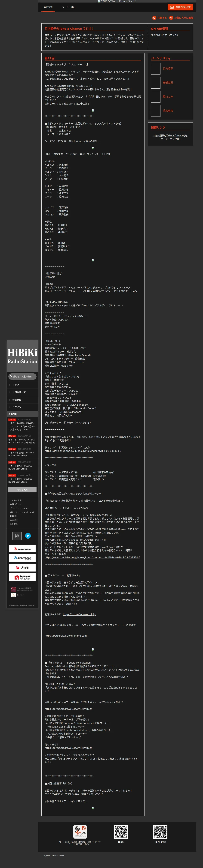Viewport: 203px width, 868px height.
Task: Open the forms.gle link below 待ってるぜ！
Action: (68, 748)
